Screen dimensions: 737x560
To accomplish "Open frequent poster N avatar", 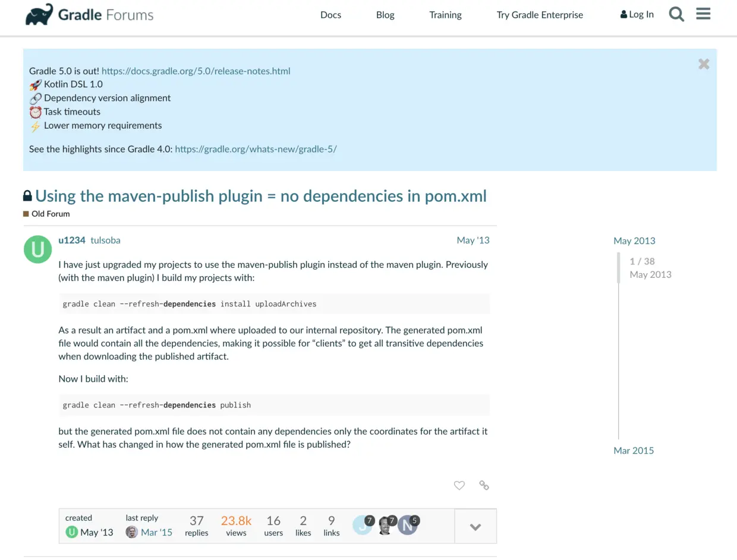I will coord(407,526).
